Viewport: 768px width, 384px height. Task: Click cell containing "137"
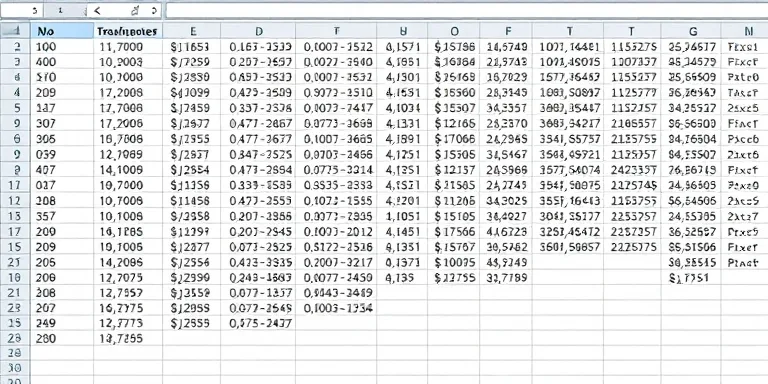coord(62,108)
